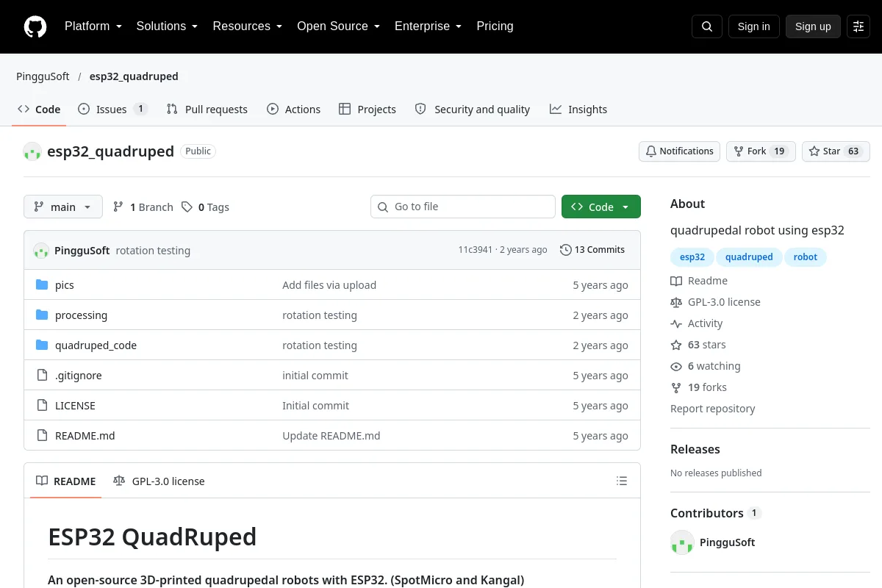Open the Projects tab
The image size is (882, 588).
367,110
